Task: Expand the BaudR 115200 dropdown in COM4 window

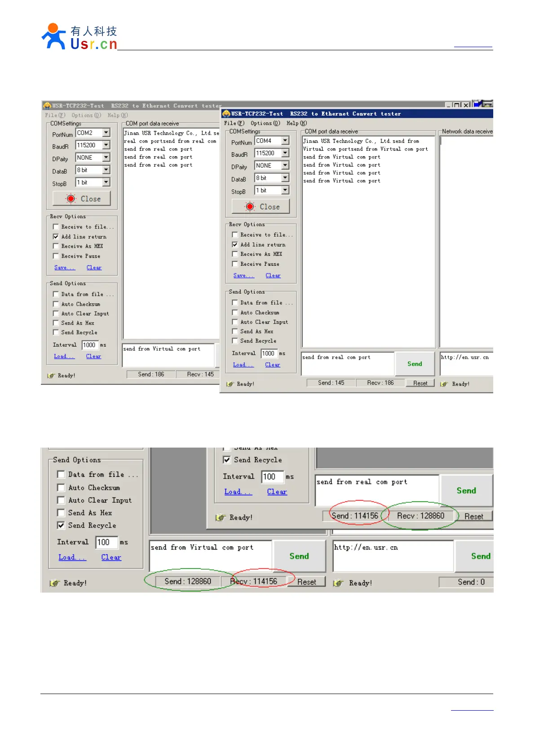Action: pyautogui.click(x=285, y=153)
